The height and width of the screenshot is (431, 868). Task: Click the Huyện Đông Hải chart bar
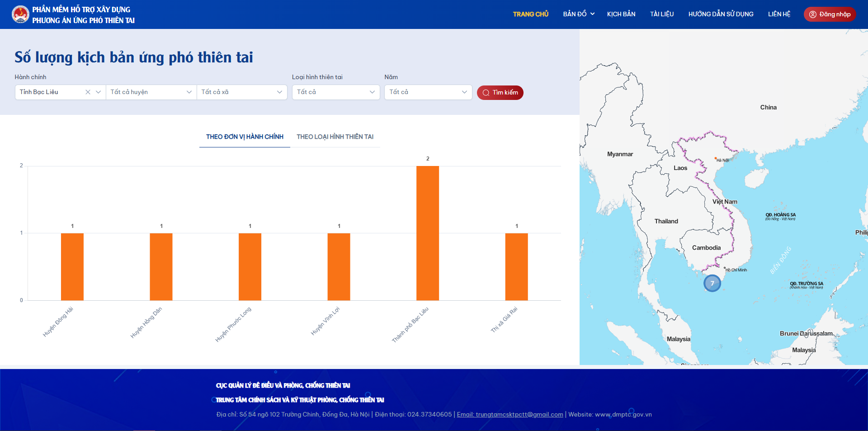(72, 267)
